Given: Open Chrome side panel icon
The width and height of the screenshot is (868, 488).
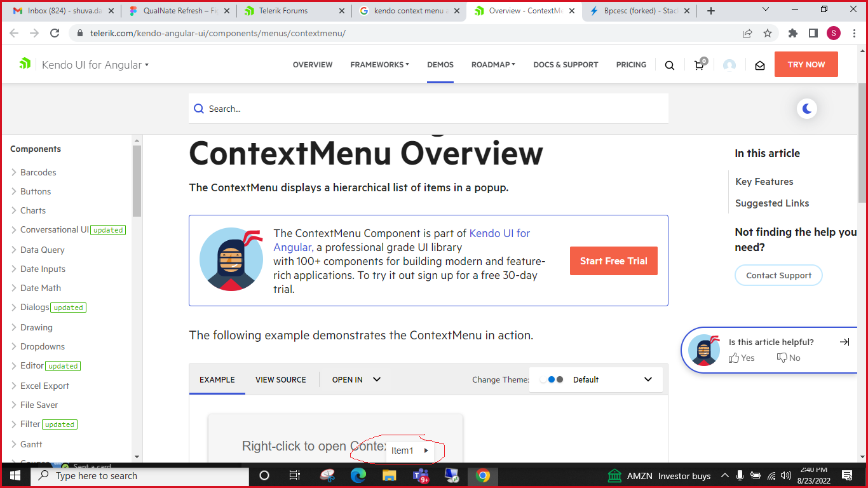Looking at the screenshot, I should point(813,33).
